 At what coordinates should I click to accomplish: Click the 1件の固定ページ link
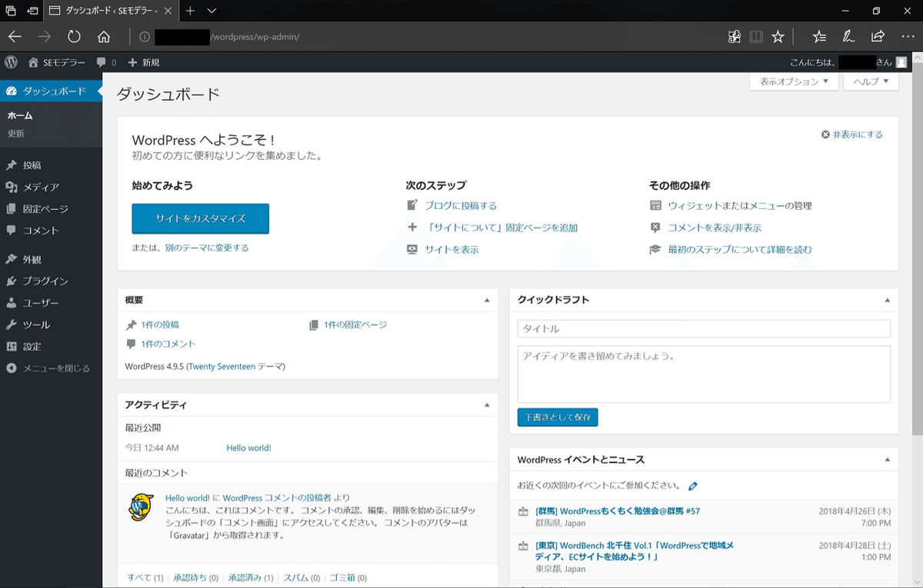pyautogui.click(x=355, y=325)
